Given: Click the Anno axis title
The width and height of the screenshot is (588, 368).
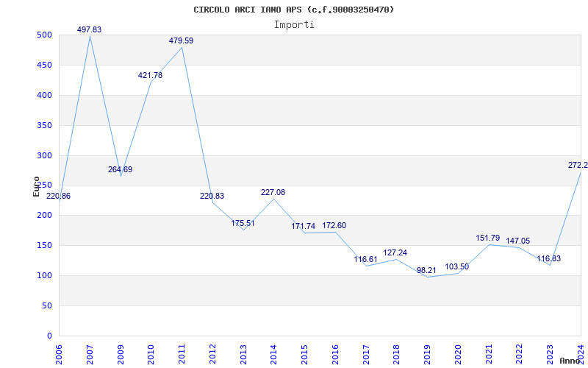Looking at the screenshot, I should (x=570, y=361).
